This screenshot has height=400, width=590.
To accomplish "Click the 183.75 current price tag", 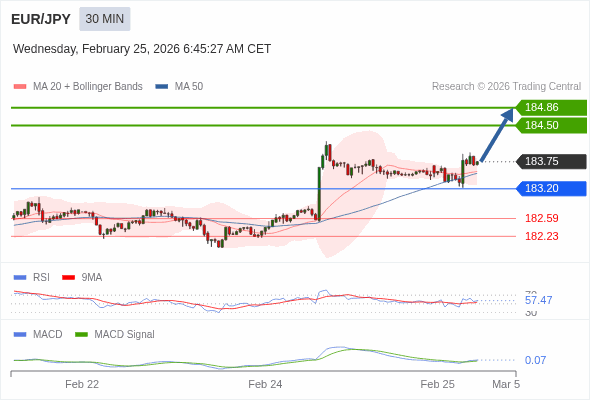I will coord(551,161).
